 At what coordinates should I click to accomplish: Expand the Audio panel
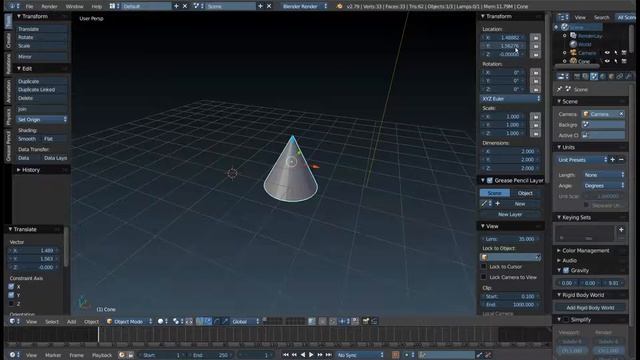pos(569,260)
